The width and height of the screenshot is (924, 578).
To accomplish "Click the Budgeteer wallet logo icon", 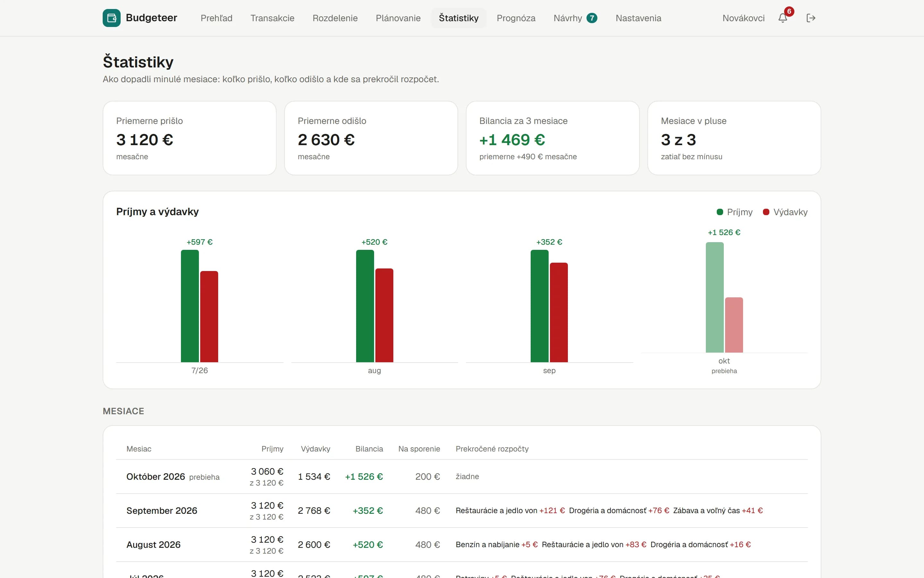I will click(x=112, y=18).
